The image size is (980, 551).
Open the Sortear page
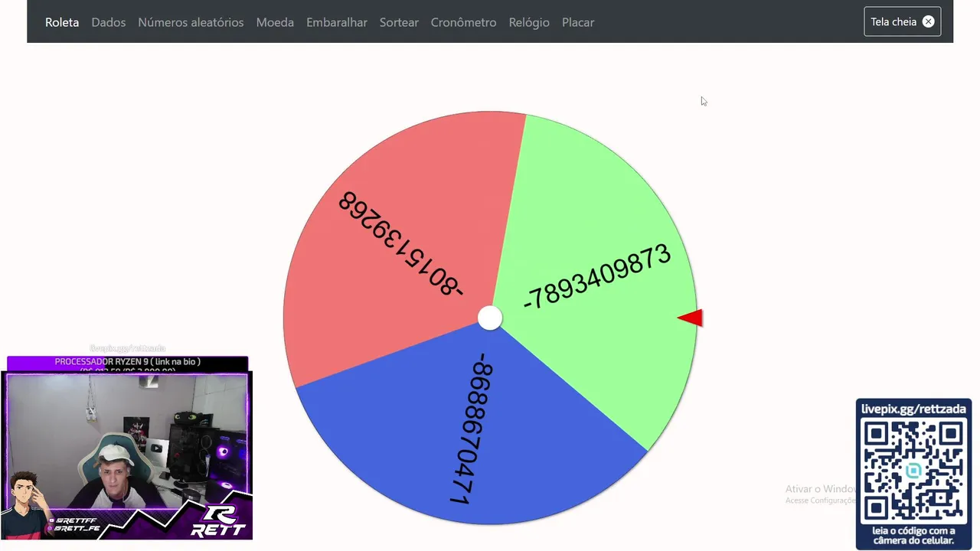tap(399, 22)
